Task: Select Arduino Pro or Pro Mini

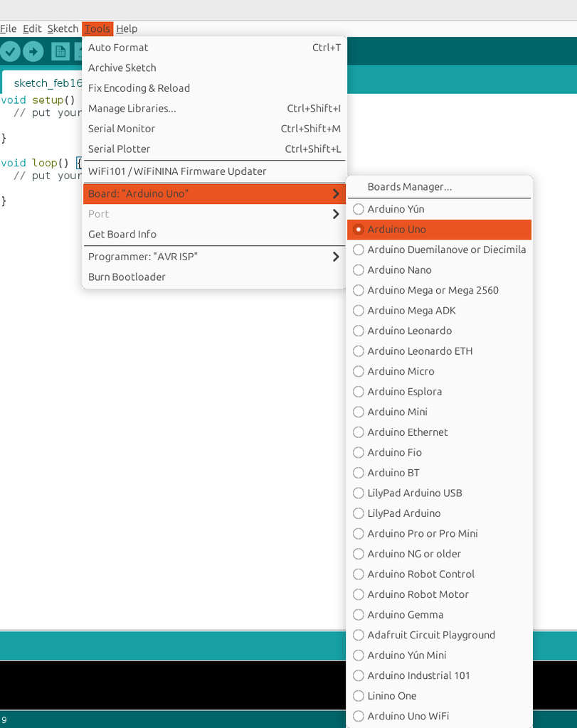Action: (x=439, y=533)
